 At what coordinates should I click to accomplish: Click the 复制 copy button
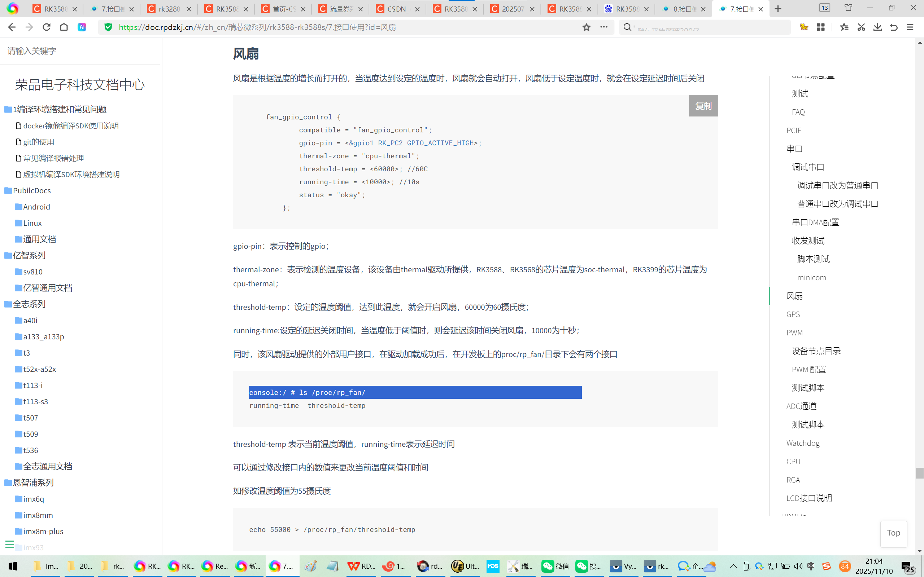(703, 106)
